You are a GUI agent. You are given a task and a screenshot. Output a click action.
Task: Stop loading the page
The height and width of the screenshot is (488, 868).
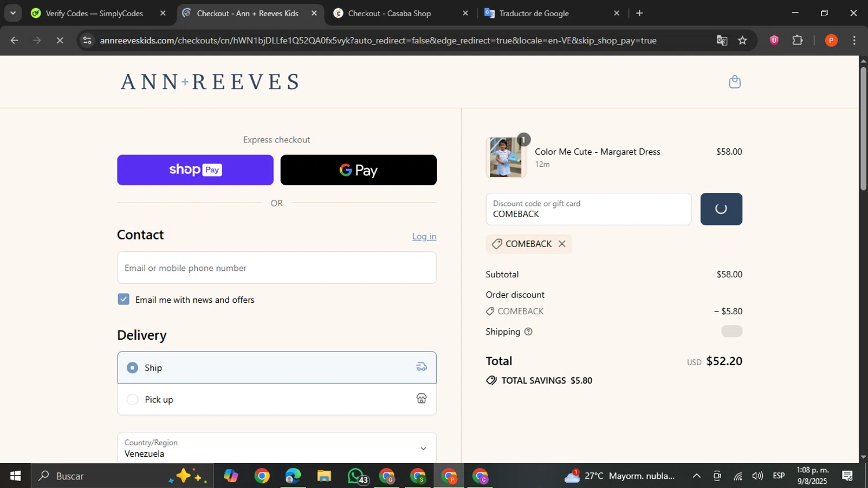coord(60,41)
